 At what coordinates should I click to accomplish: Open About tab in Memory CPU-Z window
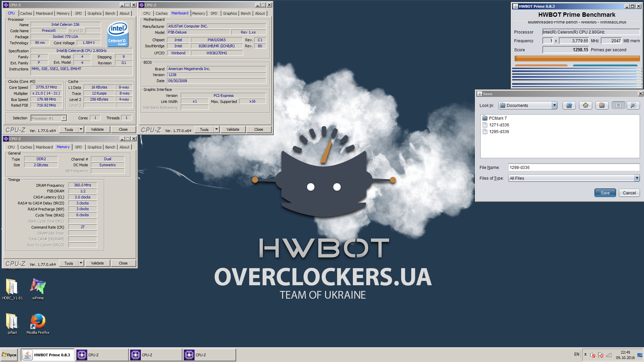point(124,147)
